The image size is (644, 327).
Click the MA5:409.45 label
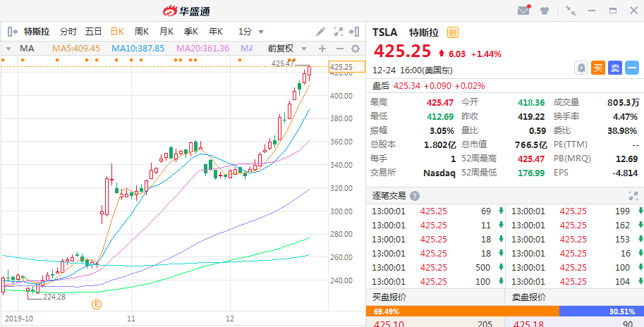(76, 49)
